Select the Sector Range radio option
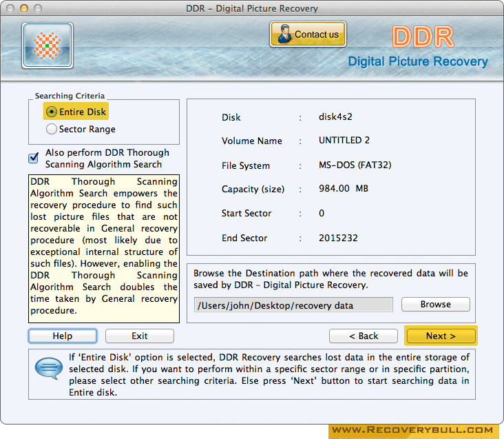 point(81,129)
